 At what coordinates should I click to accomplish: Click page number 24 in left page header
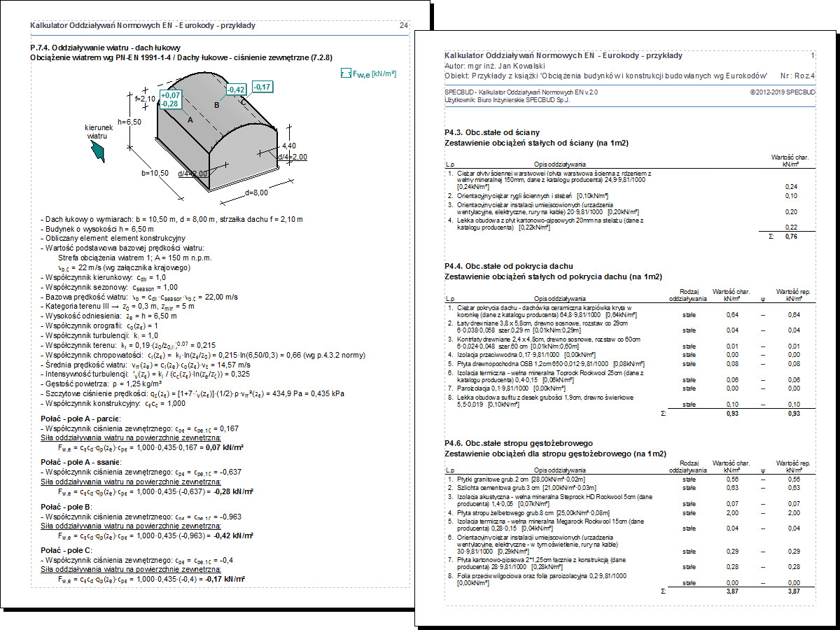403,25
